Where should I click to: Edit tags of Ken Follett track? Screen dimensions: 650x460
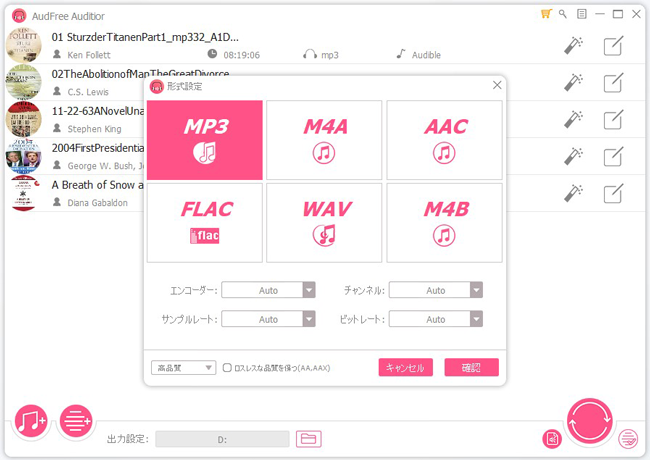(614, 46)
